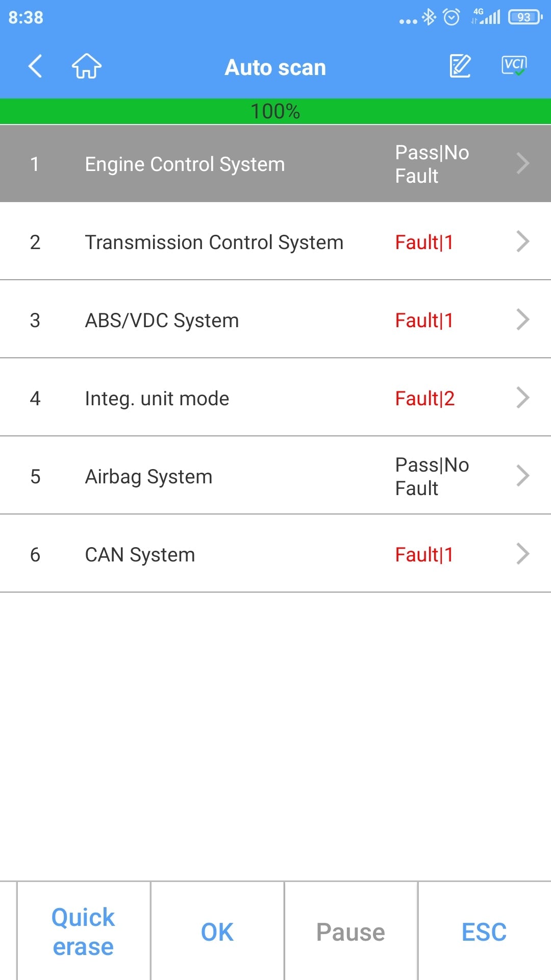Viewport: 551px width, 980px height.
Task: Open the CAN System row
Action: click(x=275, y=554)
